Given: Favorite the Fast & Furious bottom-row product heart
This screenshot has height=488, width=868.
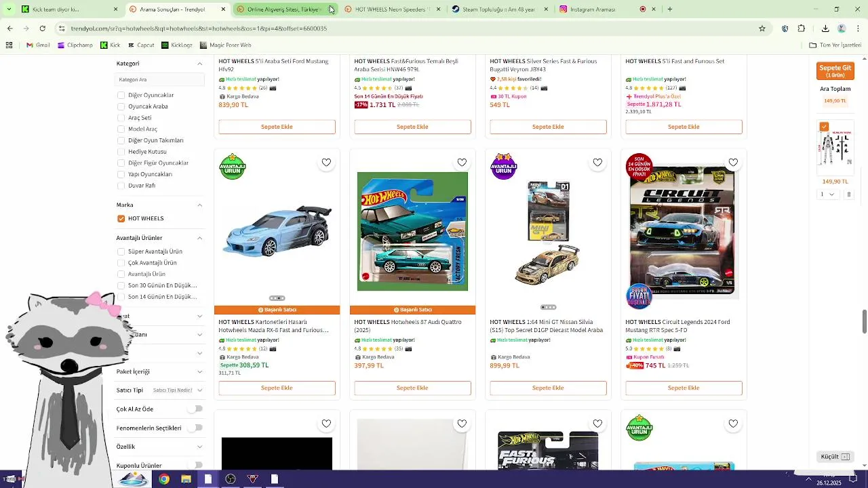Looking at the screenshot, I should [x=597, y=424].
